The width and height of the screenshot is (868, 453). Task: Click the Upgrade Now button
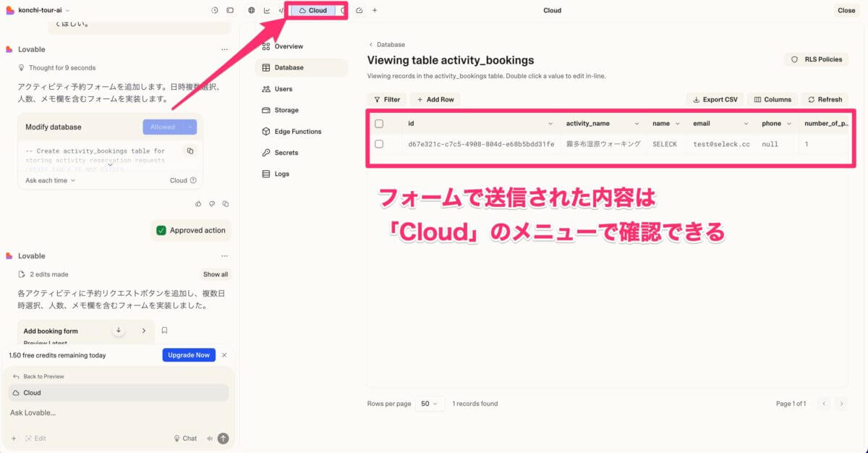(189, 355)
